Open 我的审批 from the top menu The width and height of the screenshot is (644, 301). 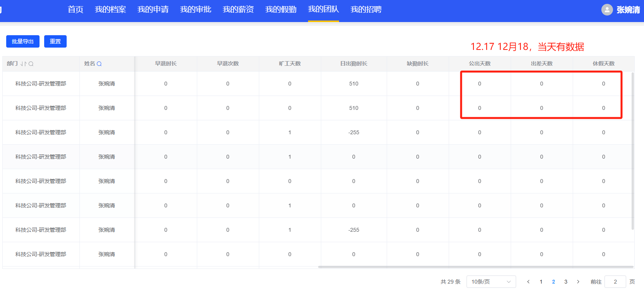point(195,10)
